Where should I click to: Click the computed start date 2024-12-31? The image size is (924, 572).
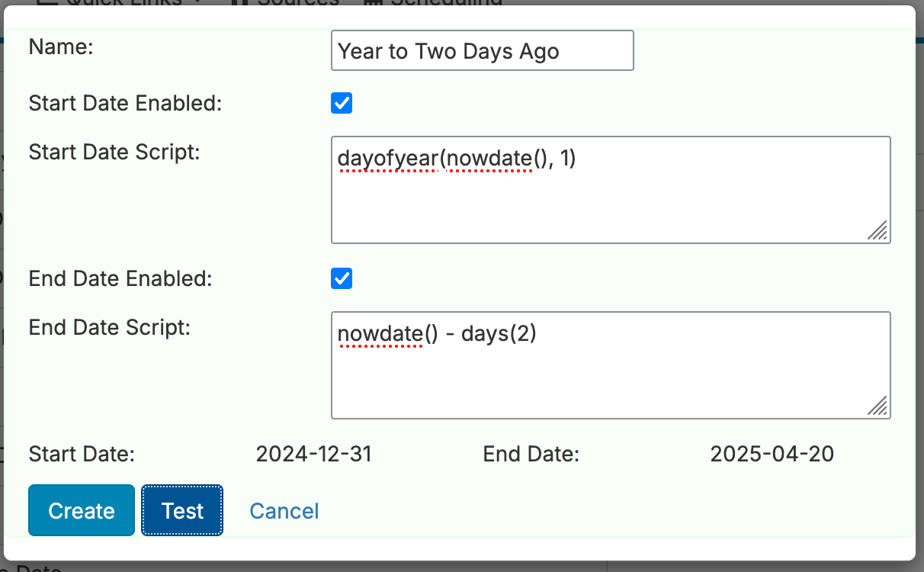tap(314, 455)
